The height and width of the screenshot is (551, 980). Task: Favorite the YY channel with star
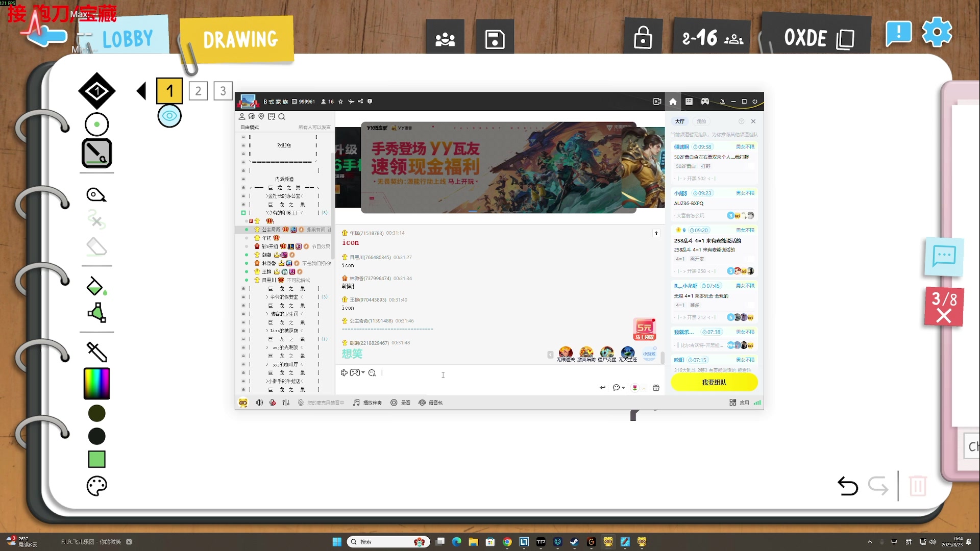pos(340,102)
